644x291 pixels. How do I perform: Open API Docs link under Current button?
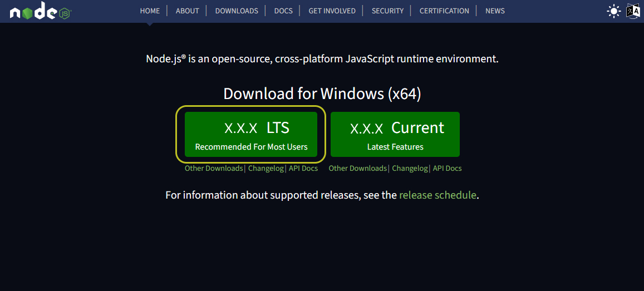pyautogui.click(x=448, y=168)
